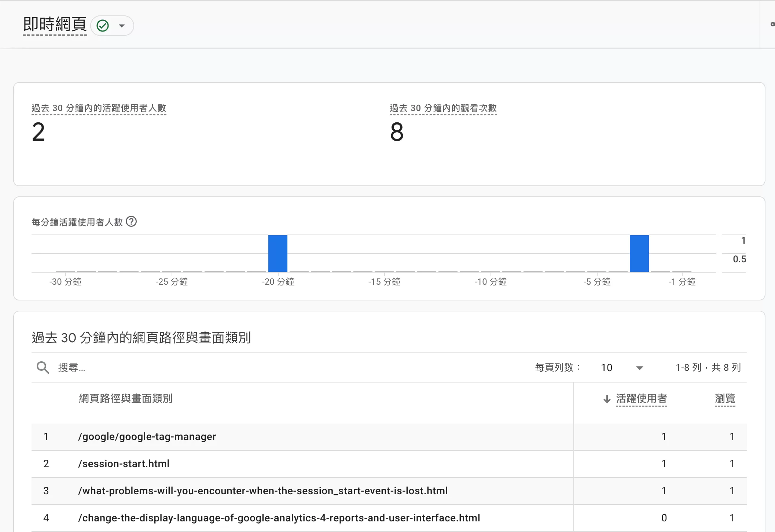Image resolution: width=775 pixels, height=532 pixels.
Task: Click the blue bar near -3 分鐘
Action: (639, 254)
